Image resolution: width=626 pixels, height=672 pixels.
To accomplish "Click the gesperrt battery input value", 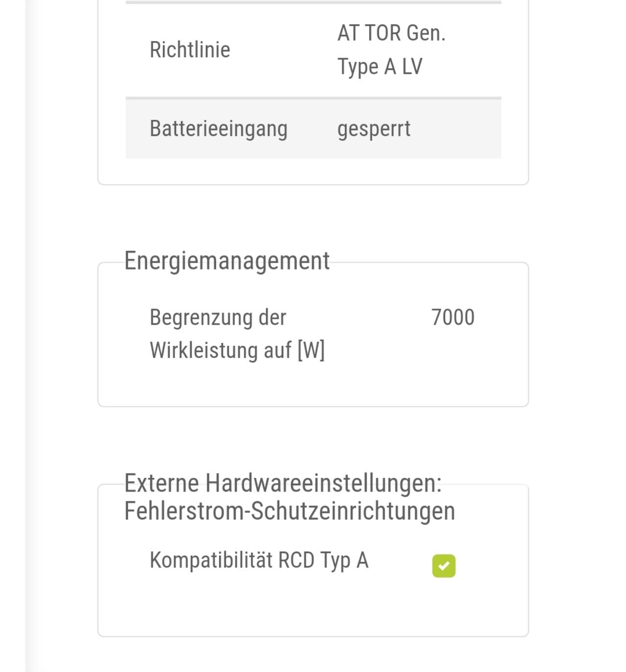I will click(x=374, y=129).
